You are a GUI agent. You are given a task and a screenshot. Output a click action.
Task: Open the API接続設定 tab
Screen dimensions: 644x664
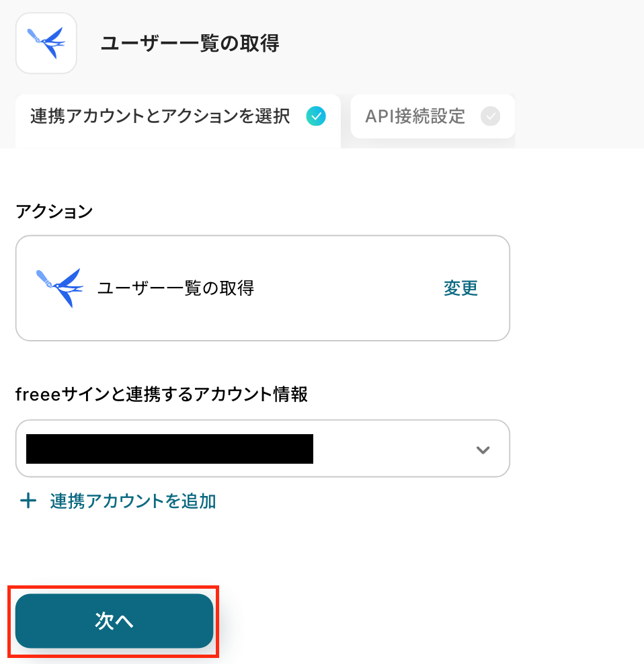coord(432,117)
